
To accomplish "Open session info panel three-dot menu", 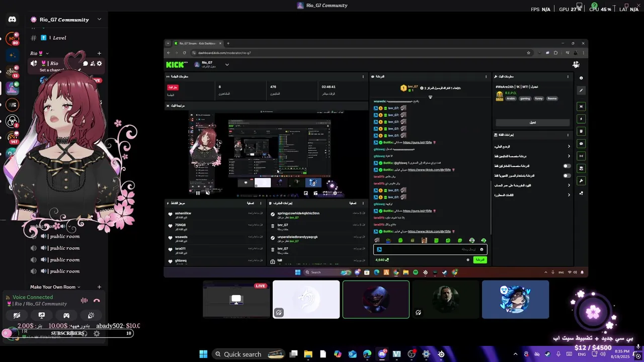I will 363,76.
